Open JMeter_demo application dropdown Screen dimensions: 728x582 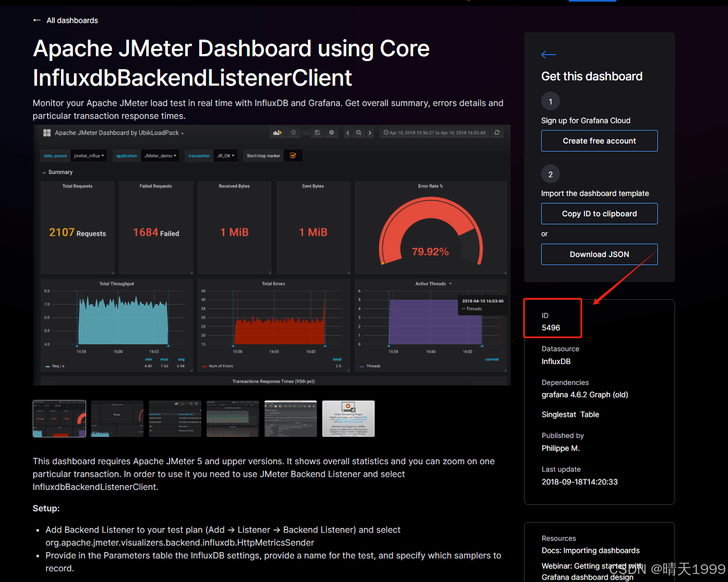click(x=160, y=156)
